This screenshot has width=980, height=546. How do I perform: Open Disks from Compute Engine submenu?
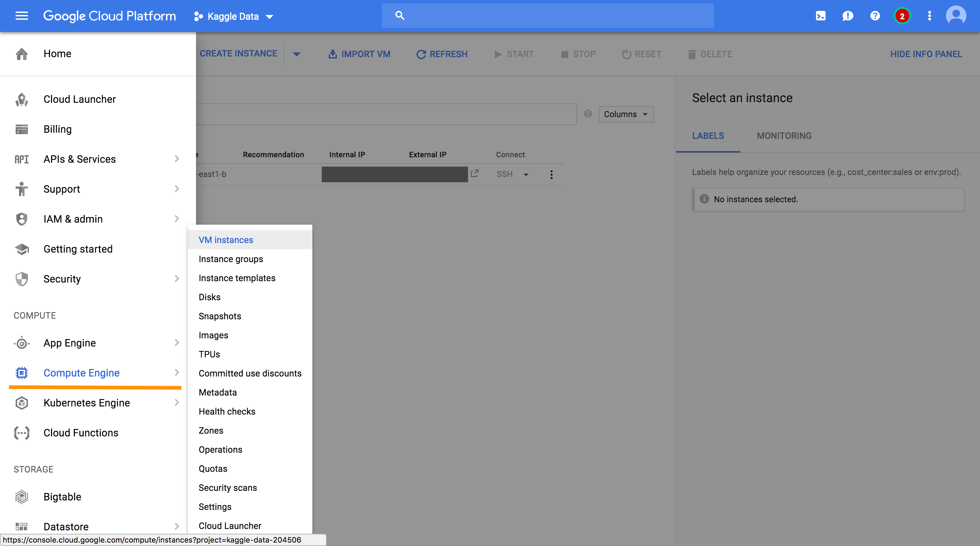[x=250, y=297]
